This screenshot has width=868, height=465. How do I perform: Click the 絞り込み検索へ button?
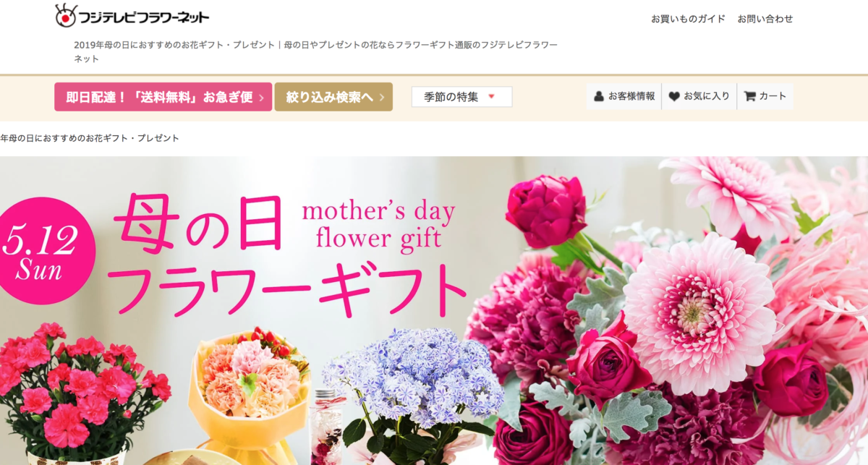333,97
